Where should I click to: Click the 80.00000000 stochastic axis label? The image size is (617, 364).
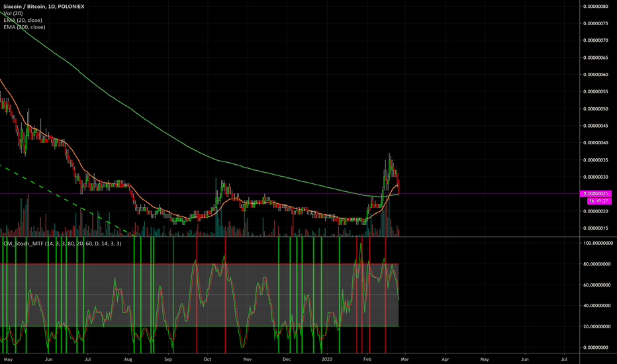597,264
